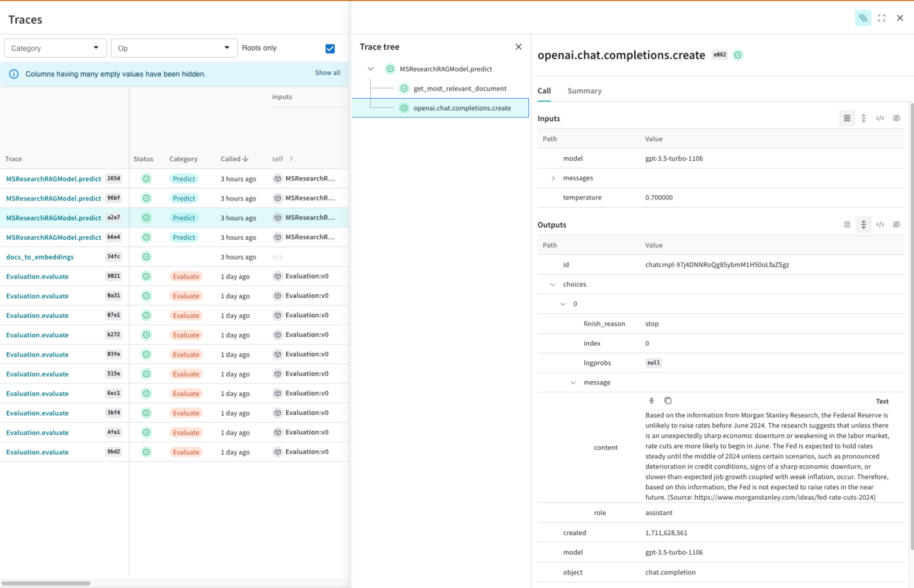Click the info icon in the hidden columns banner
The height and width of the screenshot is (588, 914).
(x=14, y=74)
